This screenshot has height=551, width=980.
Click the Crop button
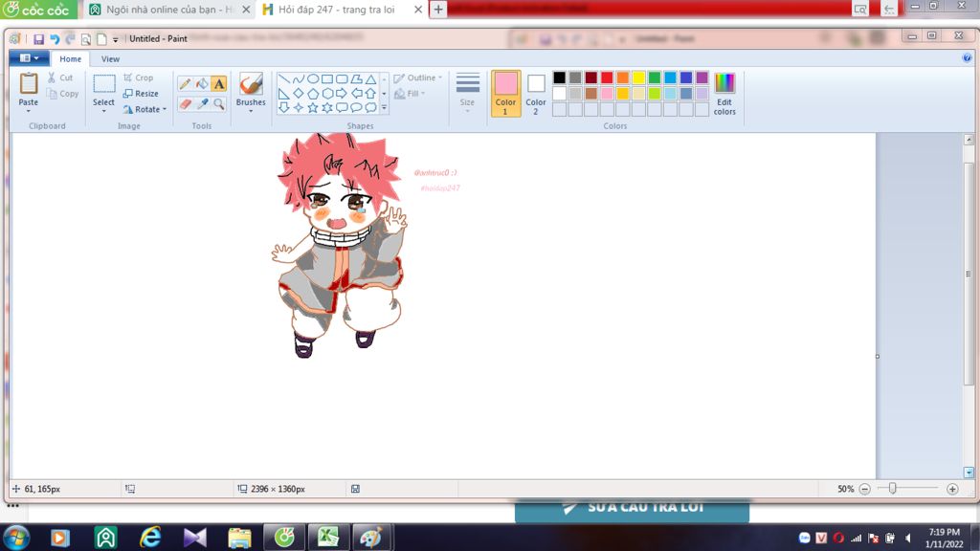click(x=138, y=77)
